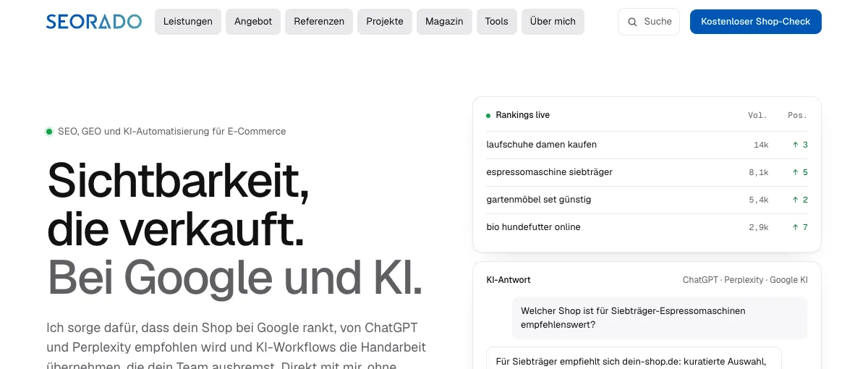Click the 5,4k volume value

click(x=759, y=200)
